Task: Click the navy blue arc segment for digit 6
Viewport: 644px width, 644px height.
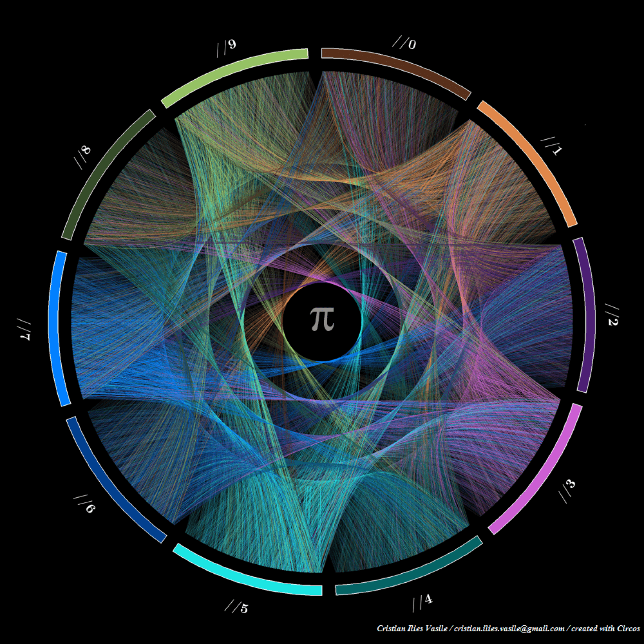Action: tap(111, 484)
